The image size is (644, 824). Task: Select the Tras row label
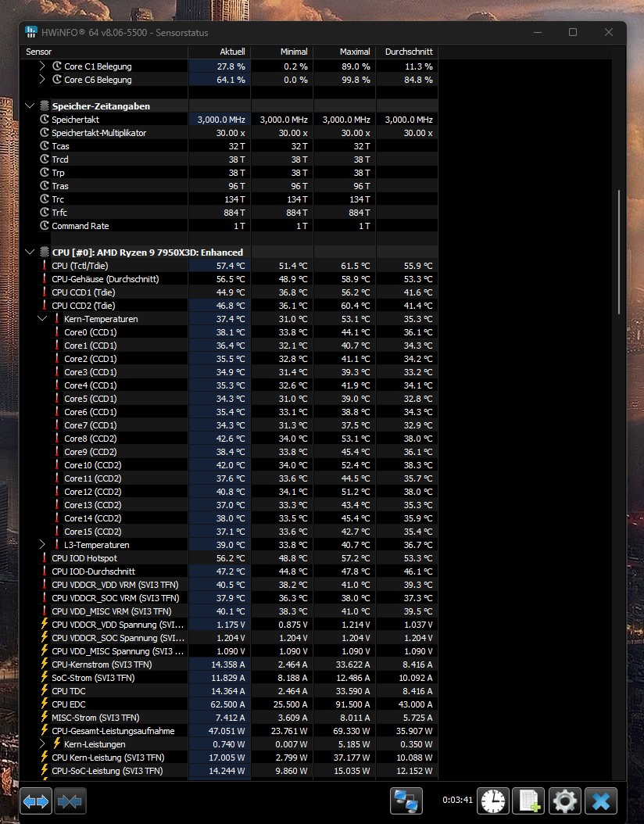tap(60, 186)
